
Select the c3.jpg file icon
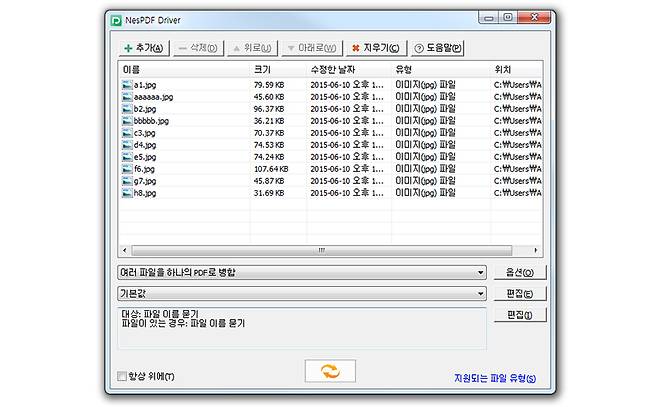[x=127, y=133]
